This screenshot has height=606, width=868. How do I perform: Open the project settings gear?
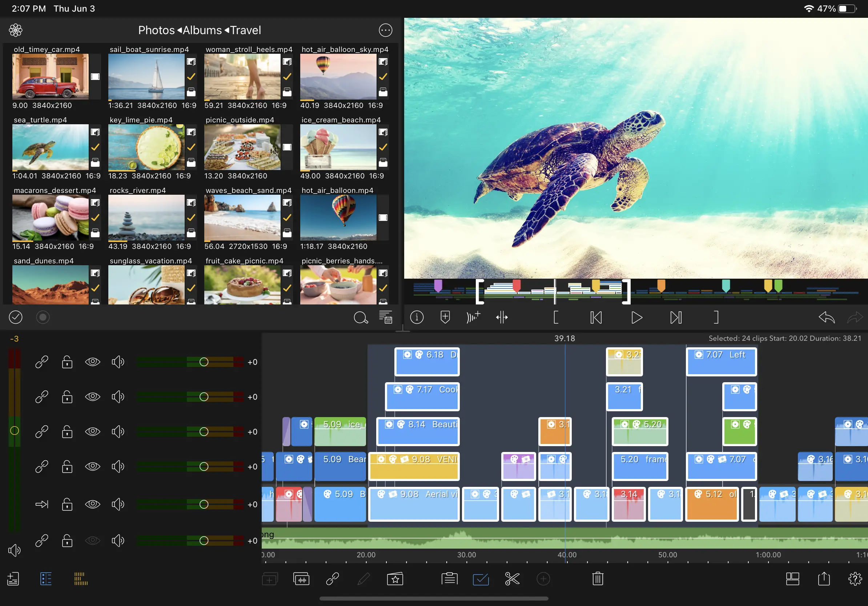coord(856,579)
